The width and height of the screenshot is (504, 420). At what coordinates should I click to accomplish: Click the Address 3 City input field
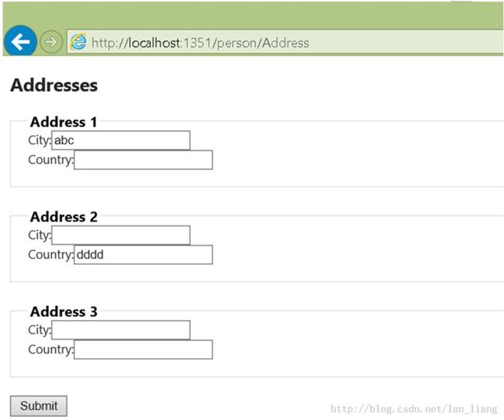(121, 330)
